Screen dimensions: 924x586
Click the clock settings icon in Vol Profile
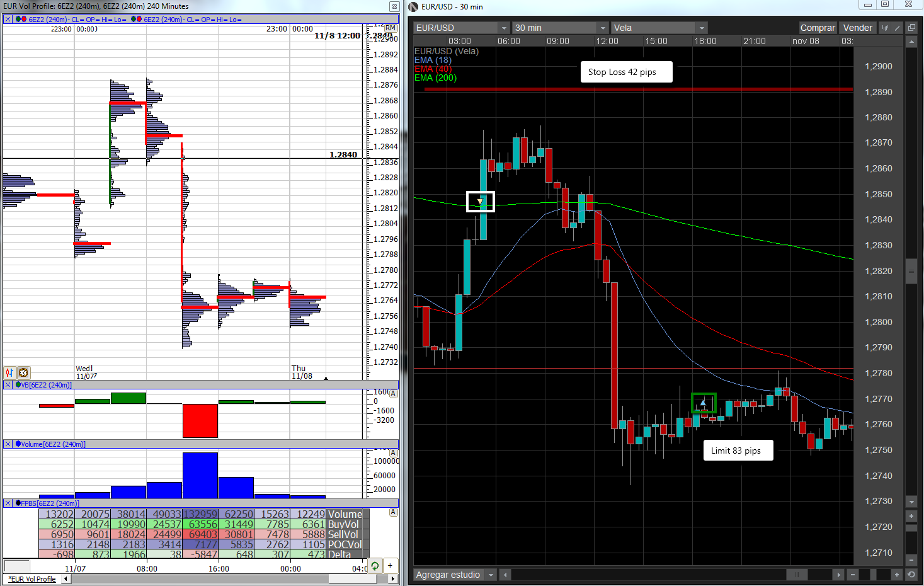(x=24, y=373)
